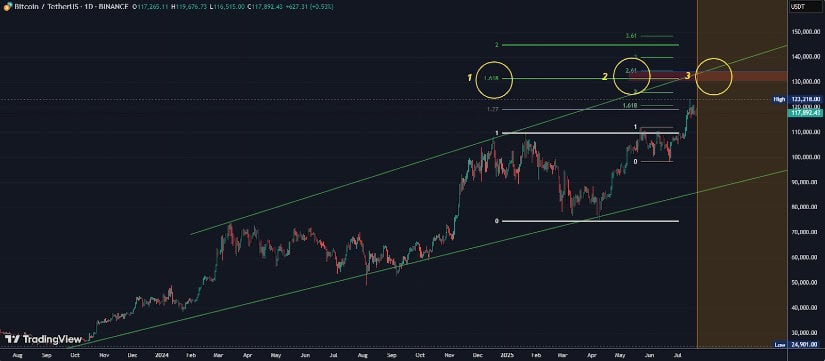Image resolution: width=825 pixels, height=361 pixels.
Task: Click the Low 24,901.00 price label
Action: [797, 345]
